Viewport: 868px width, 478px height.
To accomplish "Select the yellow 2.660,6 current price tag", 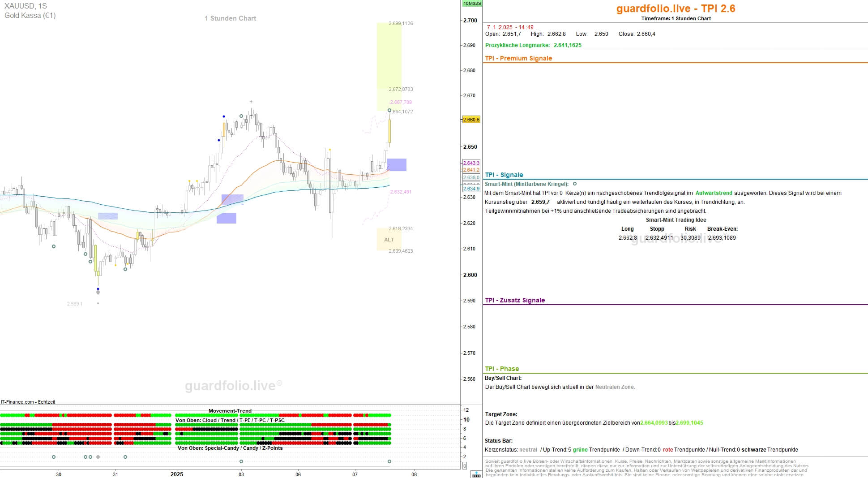I will pyautogui.click(x=471, y=120).
